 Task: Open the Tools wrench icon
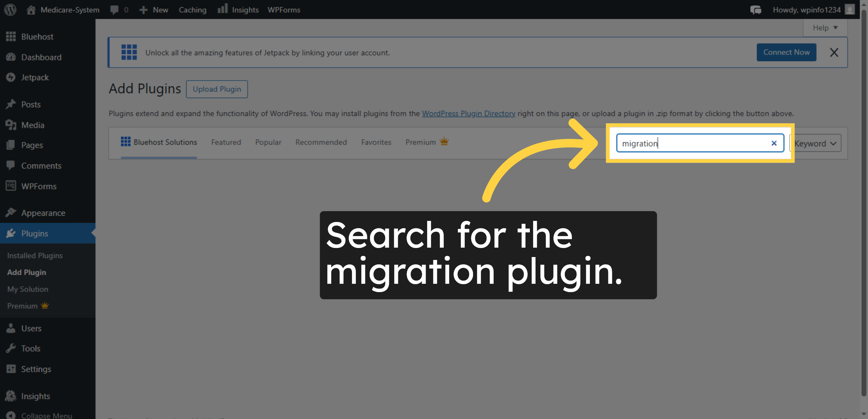coord(11,348)
